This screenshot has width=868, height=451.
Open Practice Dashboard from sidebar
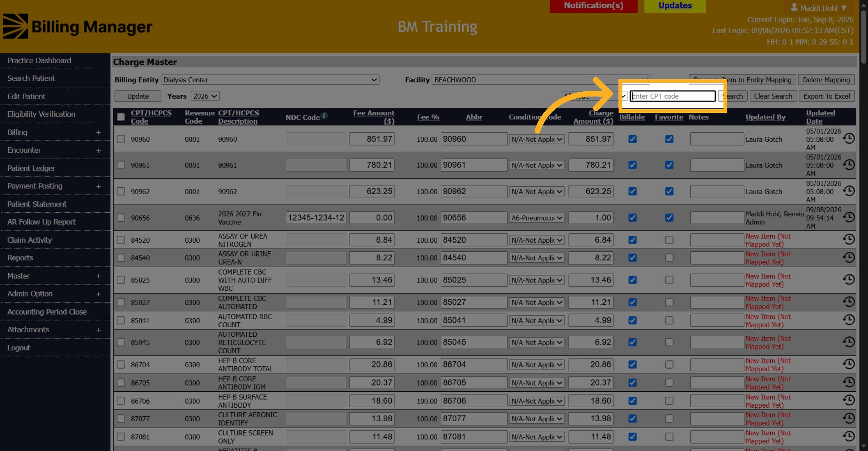coord(39,60)
